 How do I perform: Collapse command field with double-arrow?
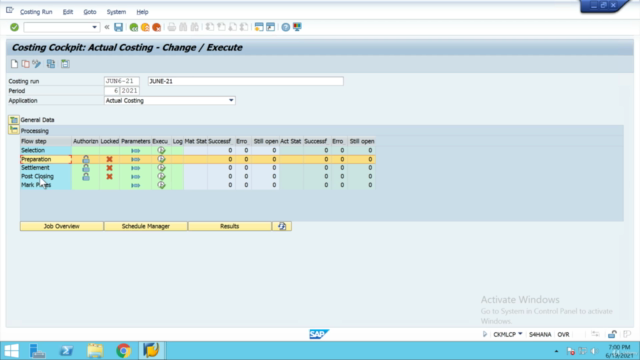pyautogui.click(x=107, y=27)
